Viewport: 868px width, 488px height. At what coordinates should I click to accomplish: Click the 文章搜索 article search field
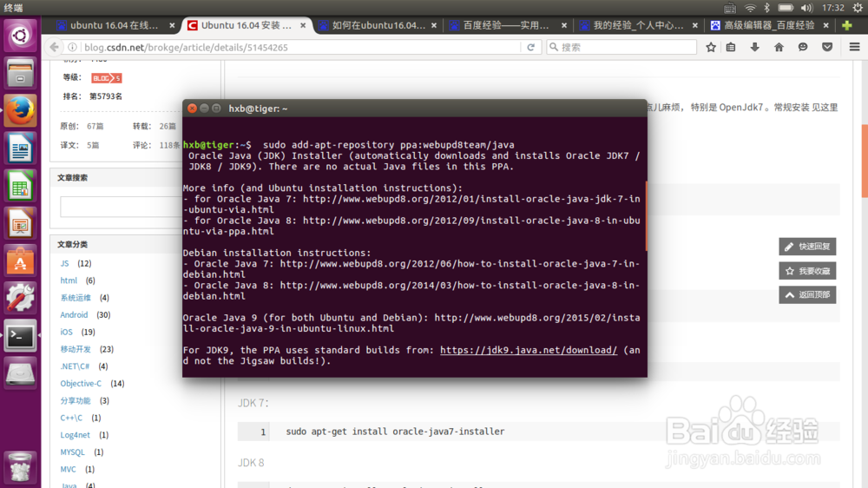click(121, 207)
